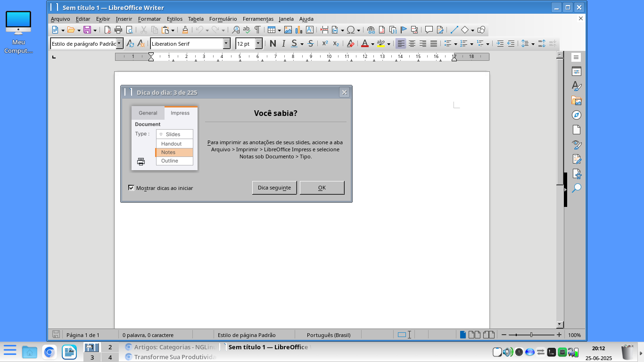This screenshot has height=362, width=644.
Task: Open the Ferramentas menu
Action: 258,19
